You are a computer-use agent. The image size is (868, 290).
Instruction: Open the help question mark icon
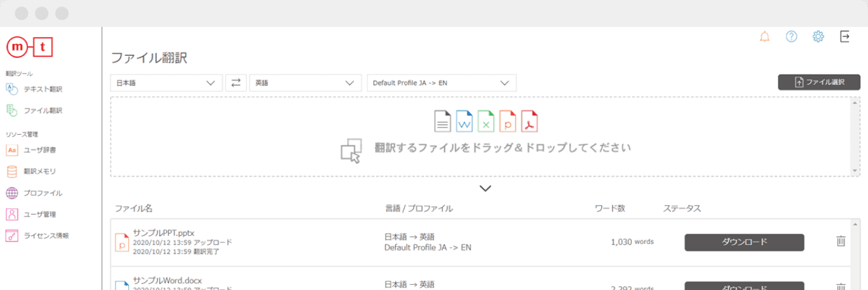point(791,36)
